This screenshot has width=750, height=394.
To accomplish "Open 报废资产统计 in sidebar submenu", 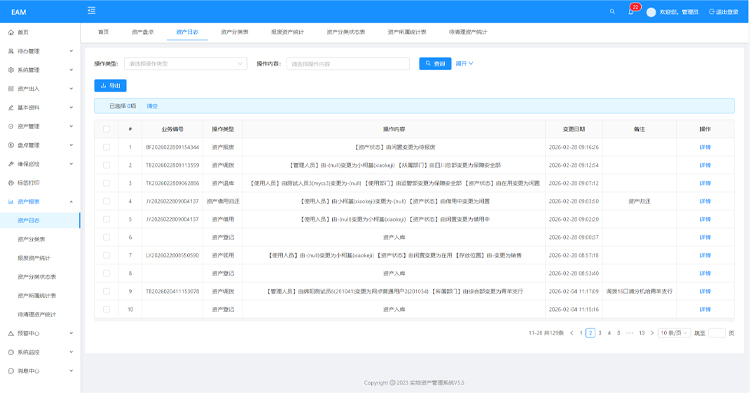I will (34, 258).
